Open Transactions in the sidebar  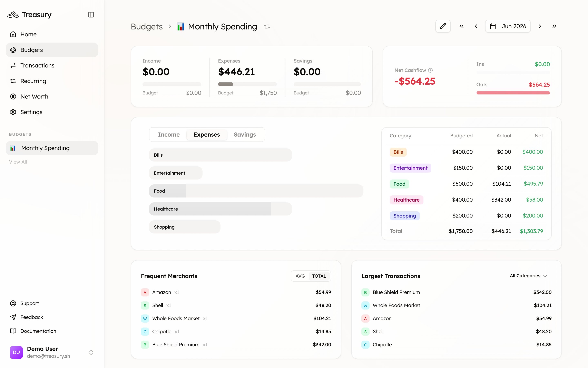[52, 65]
